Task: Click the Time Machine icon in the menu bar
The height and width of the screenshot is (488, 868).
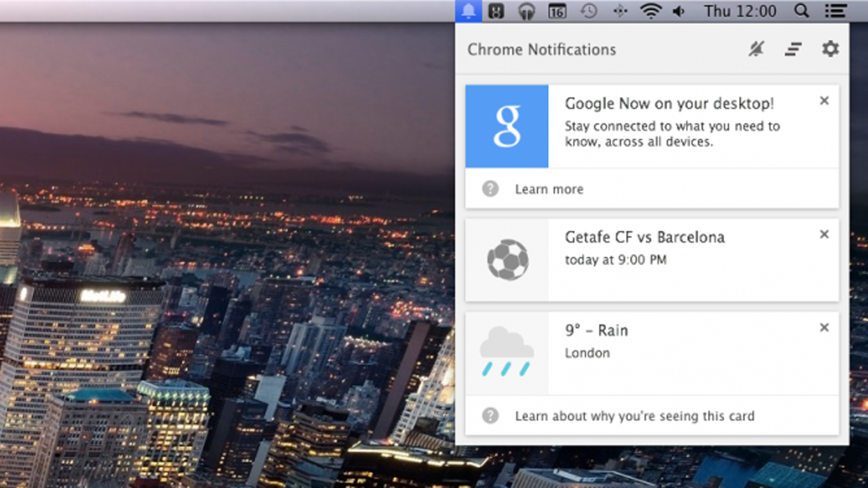Action: [x=588, y=11]
